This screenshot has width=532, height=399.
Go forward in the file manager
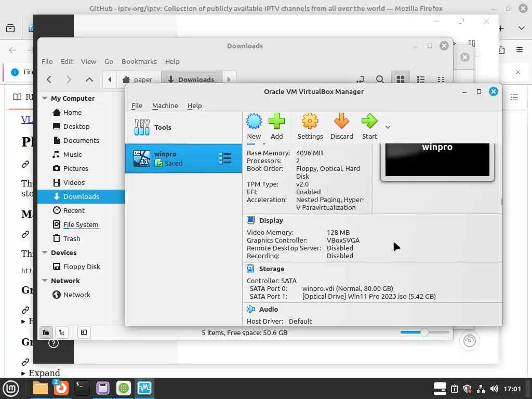[x=69, y=79]
